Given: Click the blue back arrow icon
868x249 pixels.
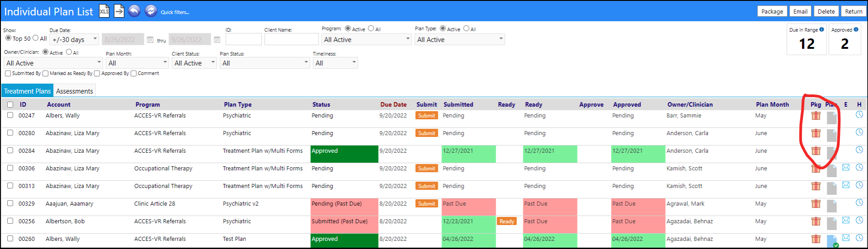Looking at the screenshot, I should click(134, 11).
